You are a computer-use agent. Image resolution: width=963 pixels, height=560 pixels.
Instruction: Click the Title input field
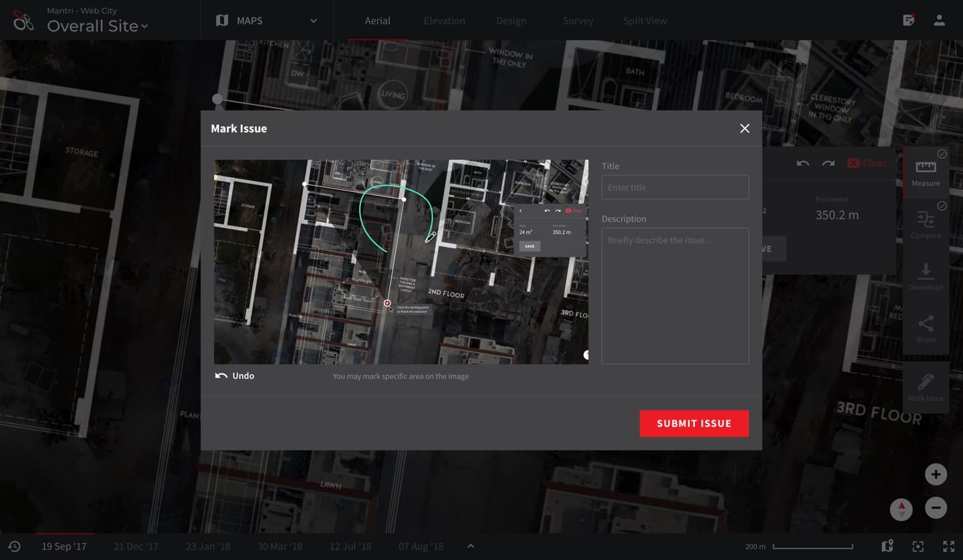(675, 187)
